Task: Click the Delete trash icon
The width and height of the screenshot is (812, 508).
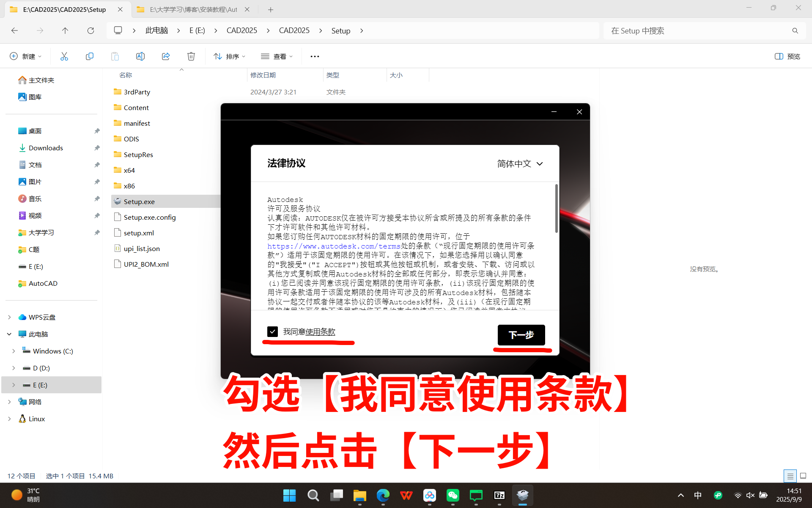Action: 191,56
